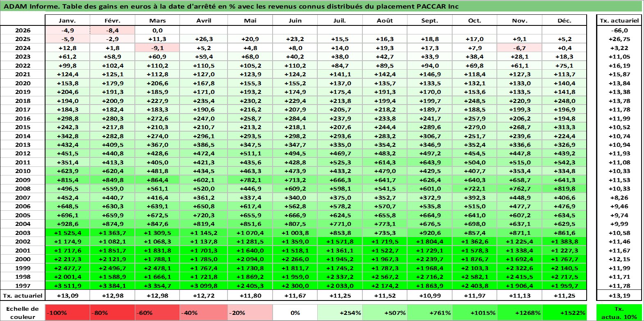
Task: Select the 2025 row label
Action: [23, 39]
